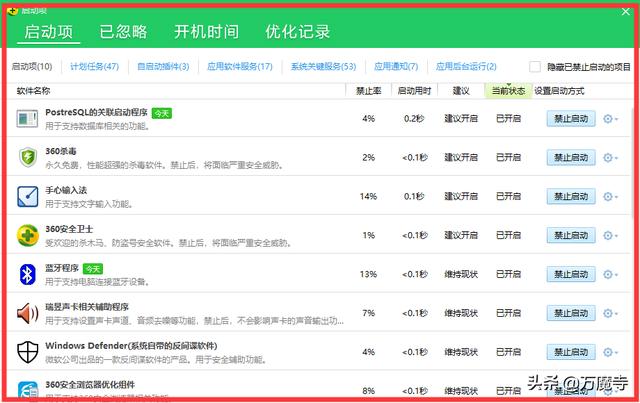Click the 360杀毒 shield icon

click(28, 158)
